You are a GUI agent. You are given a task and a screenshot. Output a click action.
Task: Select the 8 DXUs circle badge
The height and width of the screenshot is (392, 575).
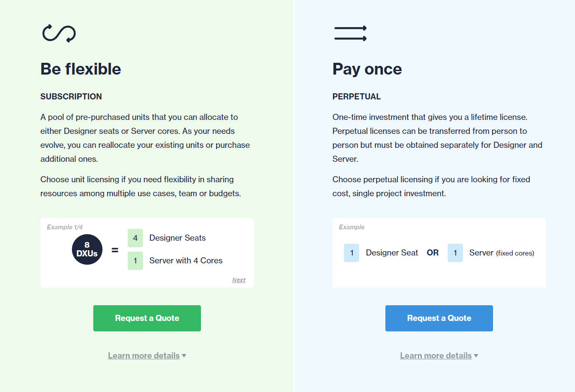87,249
